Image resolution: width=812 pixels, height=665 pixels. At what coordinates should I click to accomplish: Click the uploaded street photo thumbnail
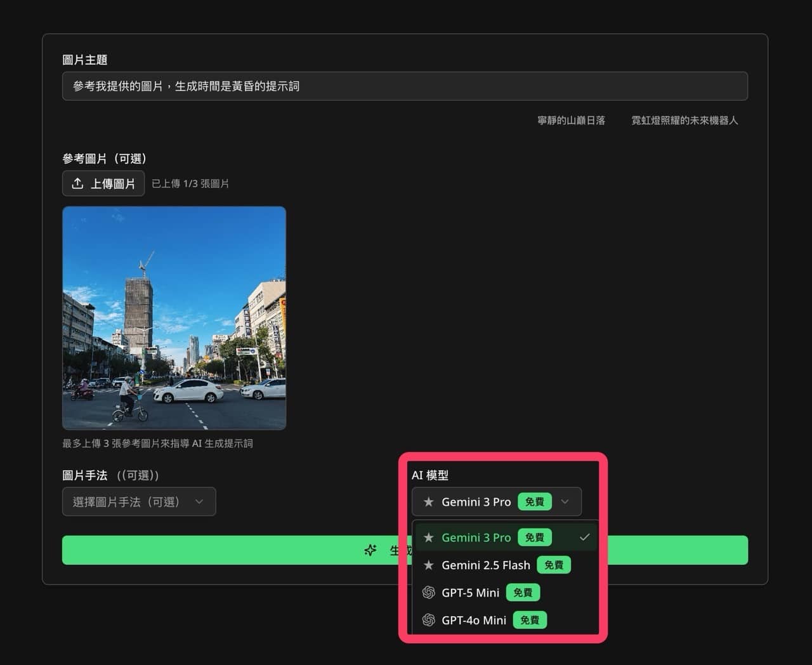coord(173,317)
